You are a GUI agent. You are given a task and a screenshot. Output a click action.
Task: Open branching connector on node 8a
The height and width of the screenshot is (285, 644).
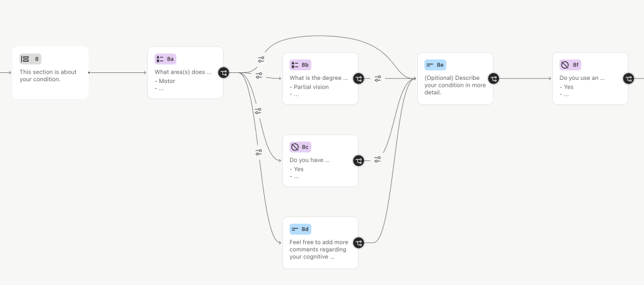[x=224, y=73]
